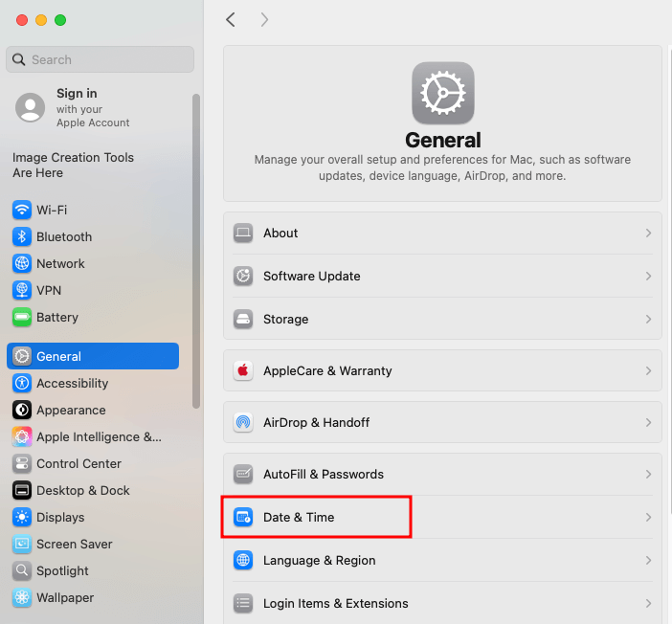Screen dimensions: 672x624
Task: Open Displays settings label
Action: click(x=60, y=517)
